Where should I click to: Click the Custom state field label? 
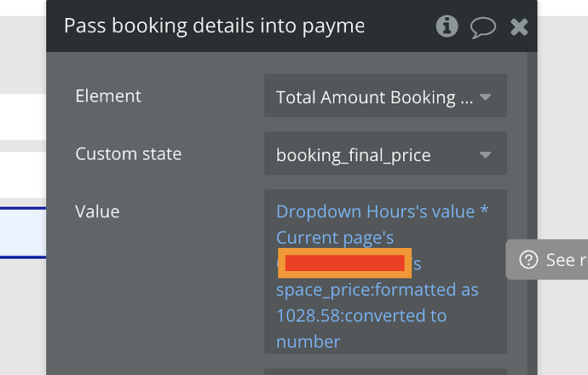coord(128,153)
